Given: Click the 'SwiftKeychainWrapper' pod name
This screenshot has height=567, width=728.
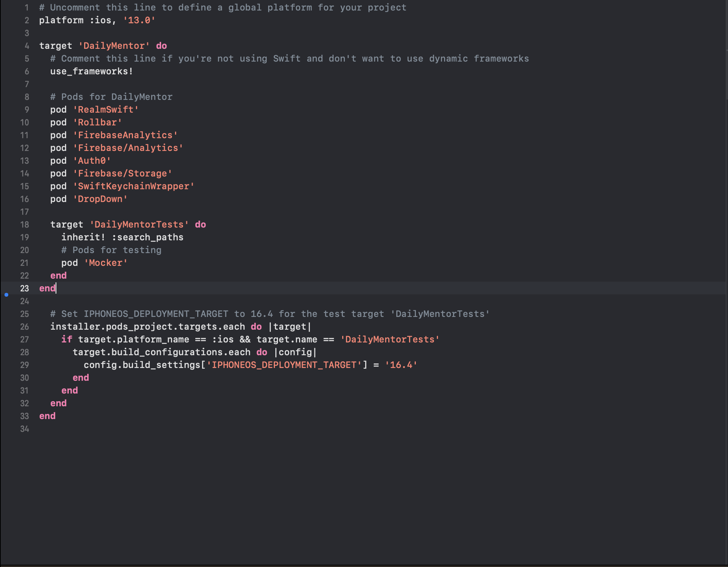Looking at the screenshot, I should 133,186.
